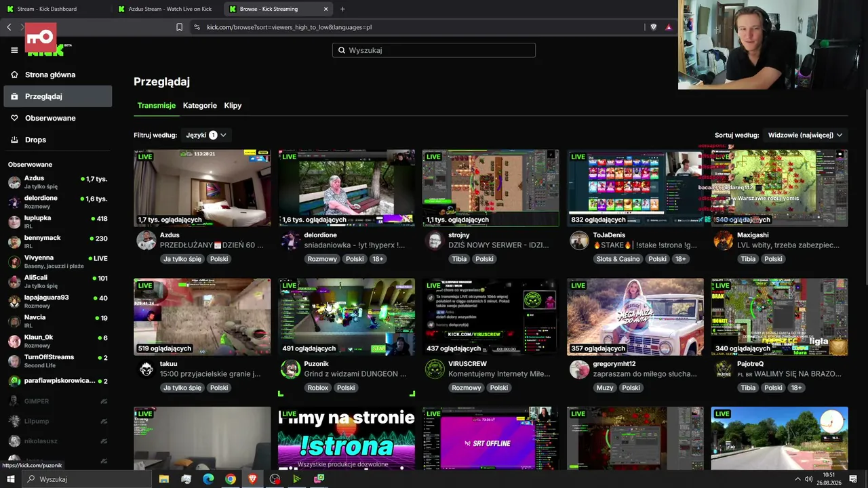Open Przeglądaj in the sidebar
This screenshot has width=868, height=488.
pyautogui.click(x=58, y=96)
